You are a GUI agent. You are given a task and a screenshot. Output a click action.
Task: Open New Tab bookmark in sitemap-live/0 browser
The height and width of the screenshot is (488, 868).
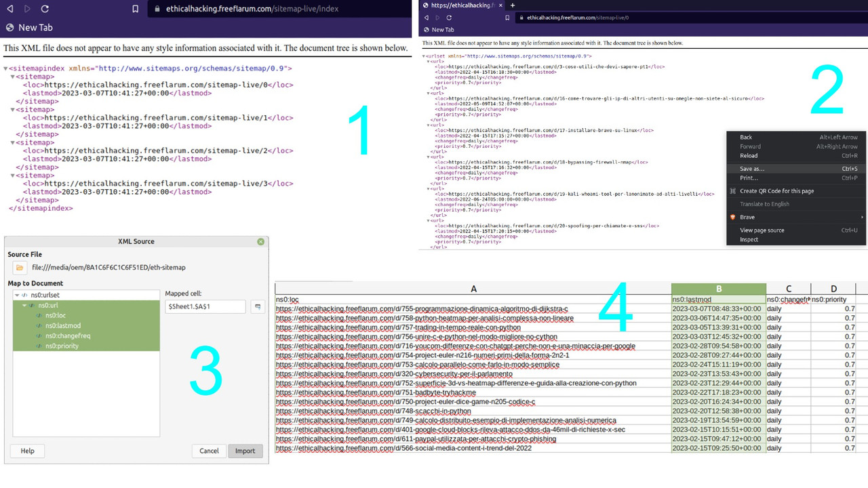tap(438, 30)
